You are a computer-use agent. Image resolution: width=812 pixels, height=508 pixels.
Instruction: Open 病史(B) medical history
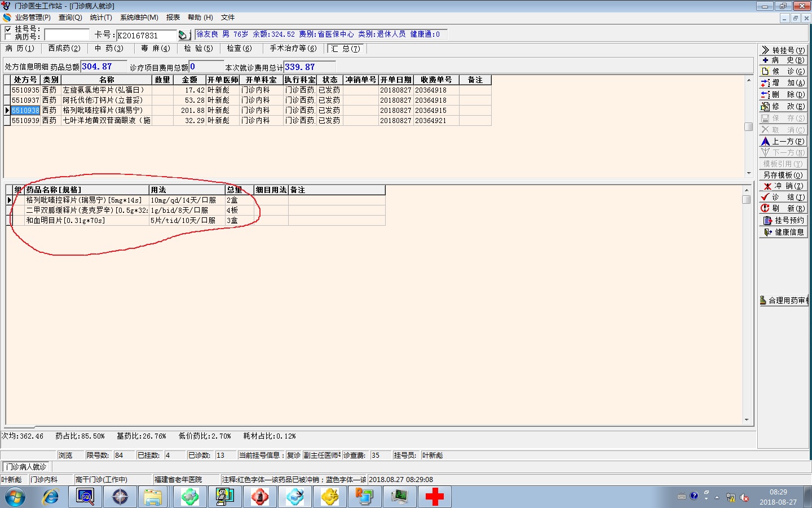tap(783, 60)
